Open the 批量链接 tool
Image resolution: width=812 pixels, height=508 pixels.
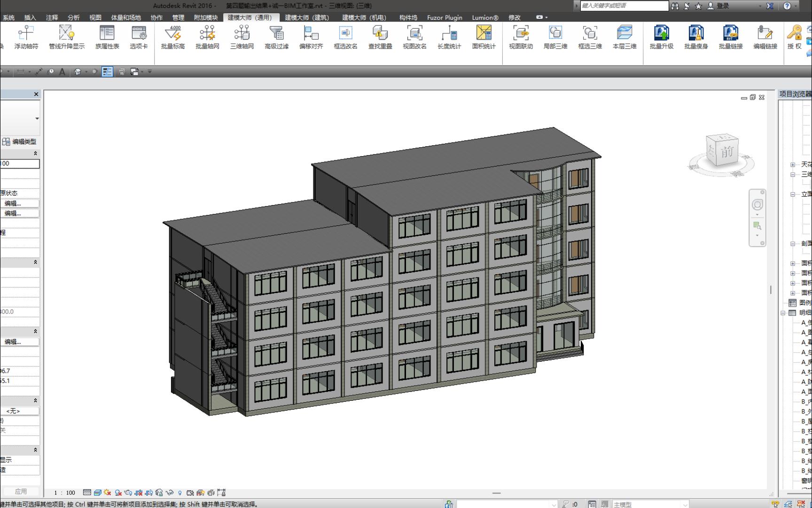(731, 37)
